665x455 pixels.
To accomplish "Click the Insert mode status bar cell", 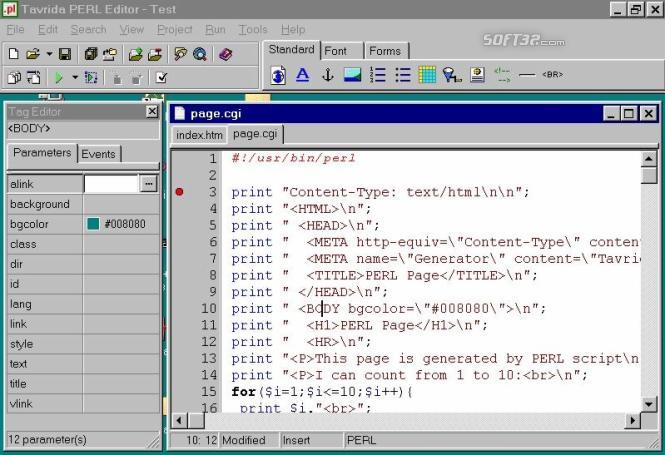I will pyautogui.click(x=311, y=441).
